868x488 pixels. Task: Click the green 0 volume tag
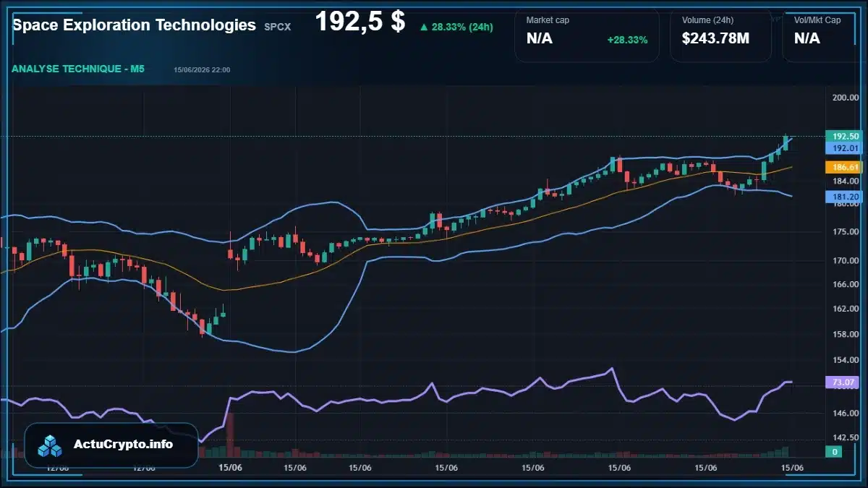tap(835, 452)
